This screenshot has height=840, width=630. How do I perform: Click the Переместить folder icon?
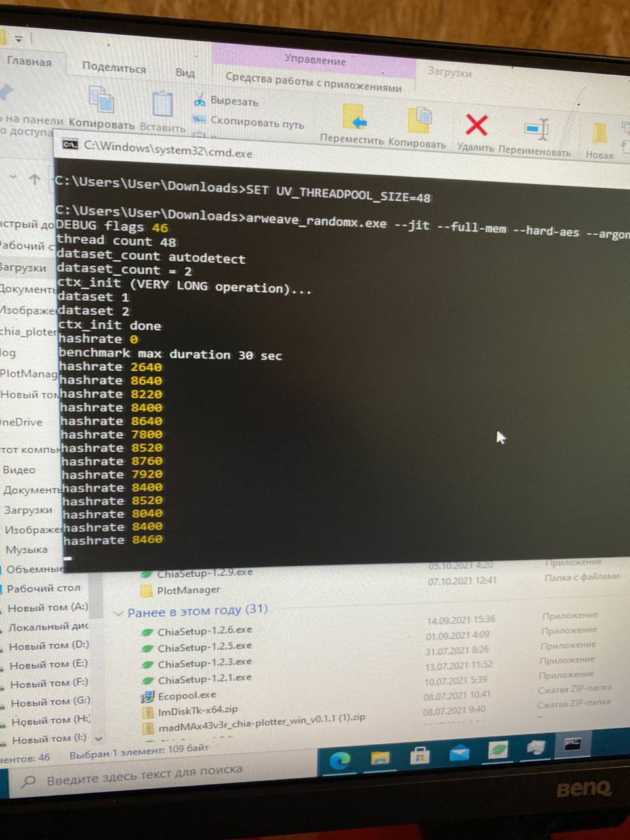(354, 119)
